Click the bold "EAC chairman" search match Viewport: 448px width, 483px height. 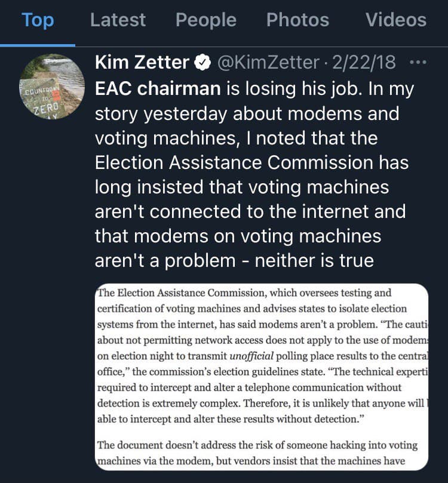(158, 88)
